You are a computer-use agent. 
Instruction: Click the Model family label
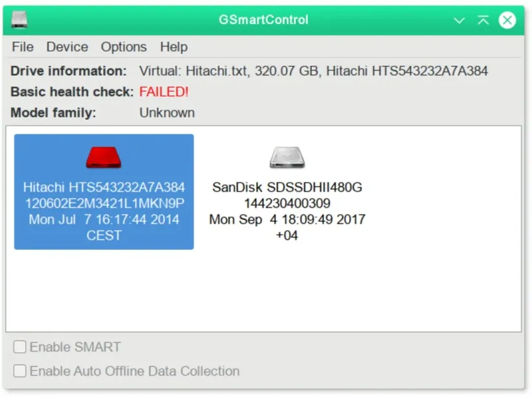pos(53,112)
